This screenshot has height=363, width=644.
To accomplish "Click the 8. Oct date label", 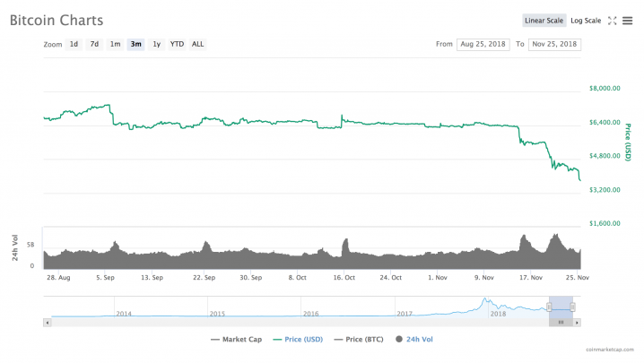I will click(x=298, y=278).
